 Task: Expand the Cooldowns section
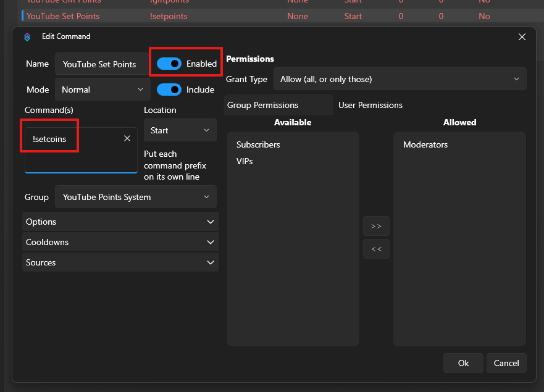(120, 242)
